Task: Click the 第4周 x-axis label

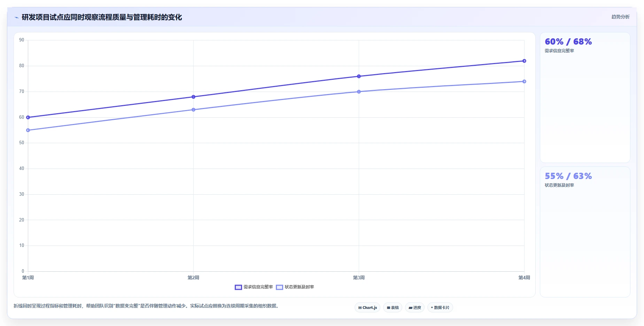Action: click(x=524, y=278)
